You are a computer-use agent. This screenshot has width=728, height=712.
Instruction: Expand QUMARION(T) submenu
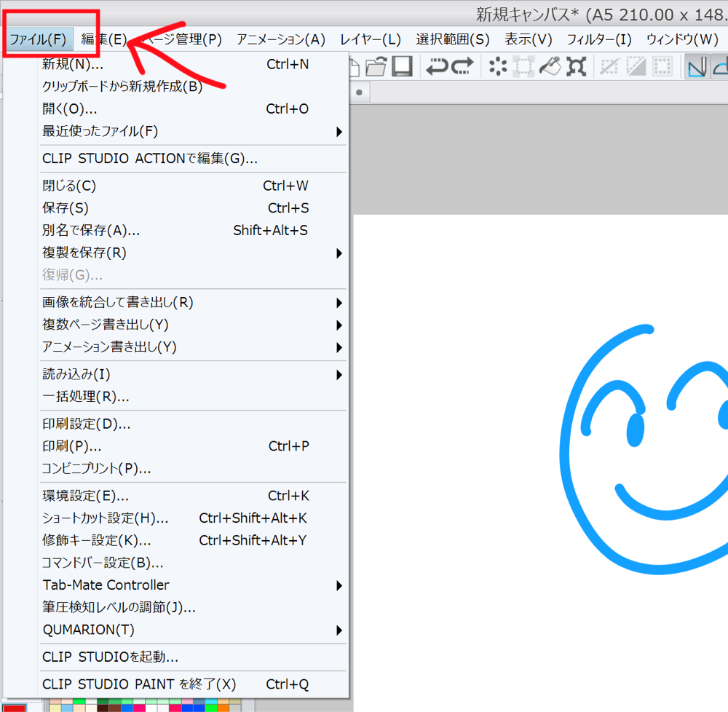pos(194,630)
